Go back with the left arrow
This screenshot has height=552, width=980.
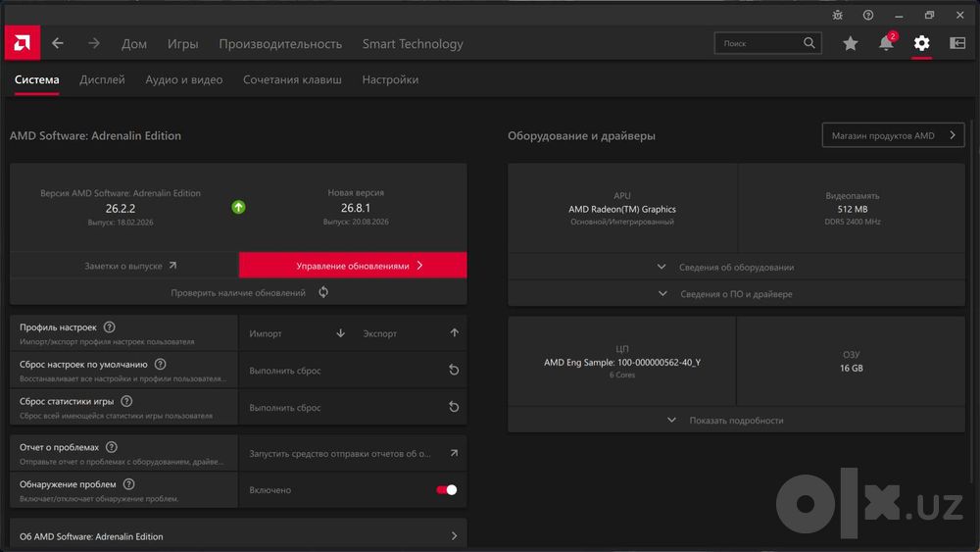[x=58, y=43]
